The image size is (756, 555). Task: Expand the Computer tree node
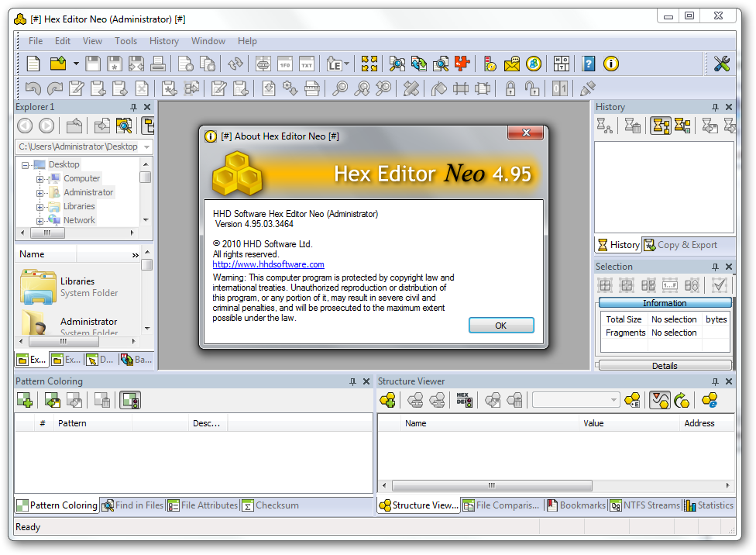pyautogui.click(x=40, y=179)
